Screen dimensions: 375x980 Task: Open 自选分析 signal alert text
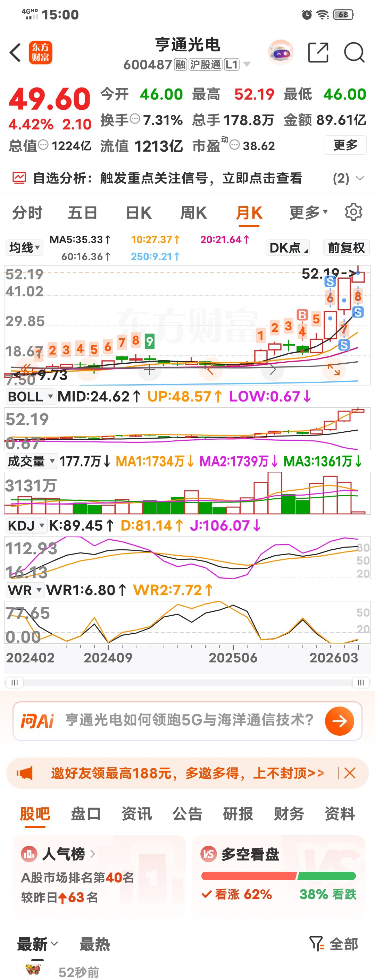tap(167, 178)
